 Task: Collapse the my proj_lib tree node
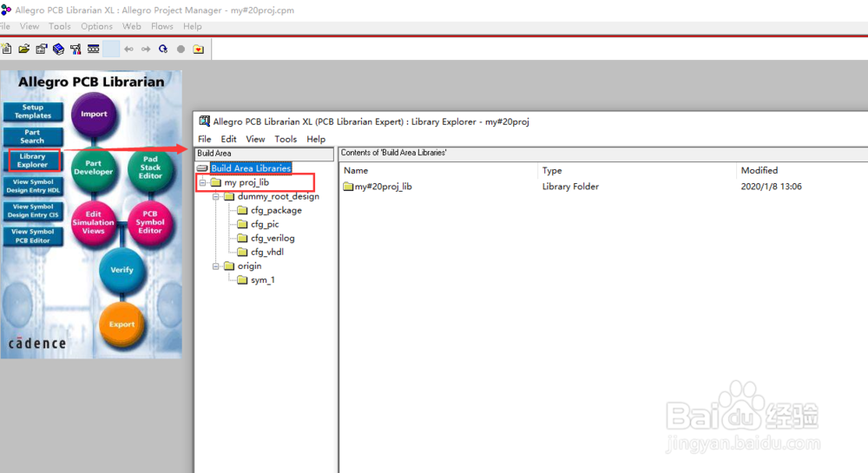pos(202,182)
